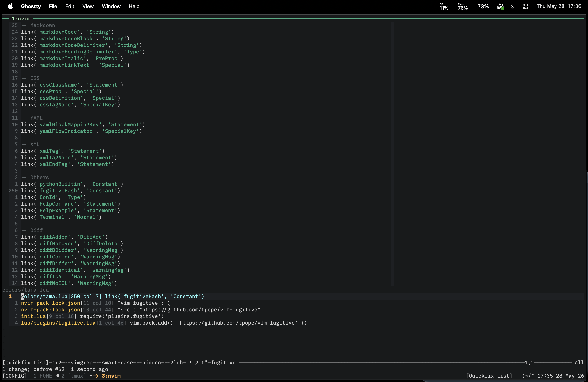Image resolution: width=588 pixels, height=382 pixels.
Task: Click the [Quickfix List] status line title
Action: (25, 363)
